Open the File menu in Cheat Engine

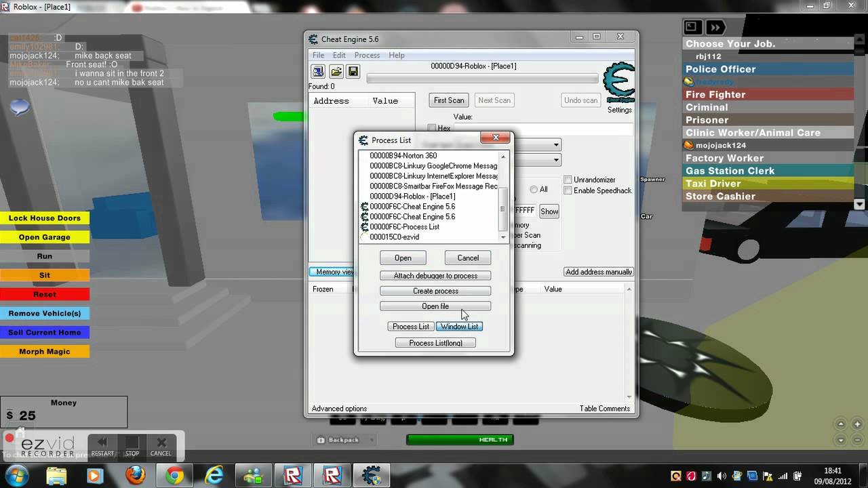click(318, 56)
